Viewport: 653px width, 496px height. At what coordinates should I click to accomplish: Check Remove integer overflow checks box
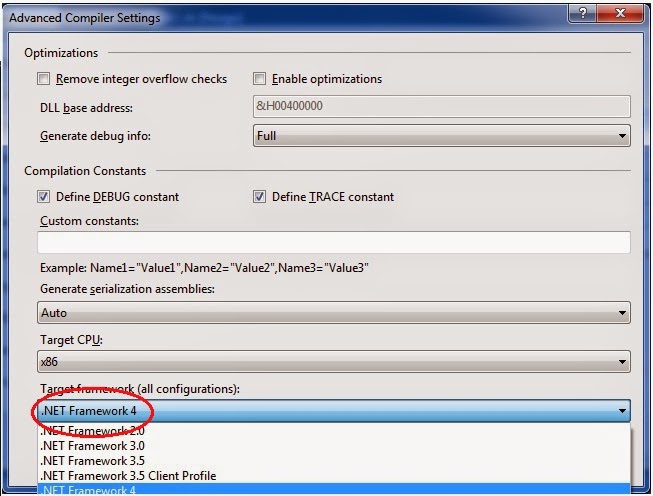coord(43,79)
